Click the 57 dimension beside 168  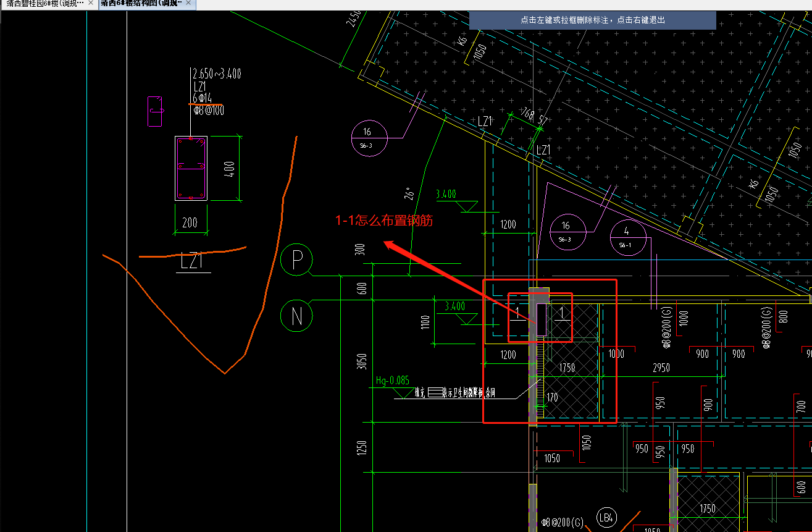click(543, 120)
